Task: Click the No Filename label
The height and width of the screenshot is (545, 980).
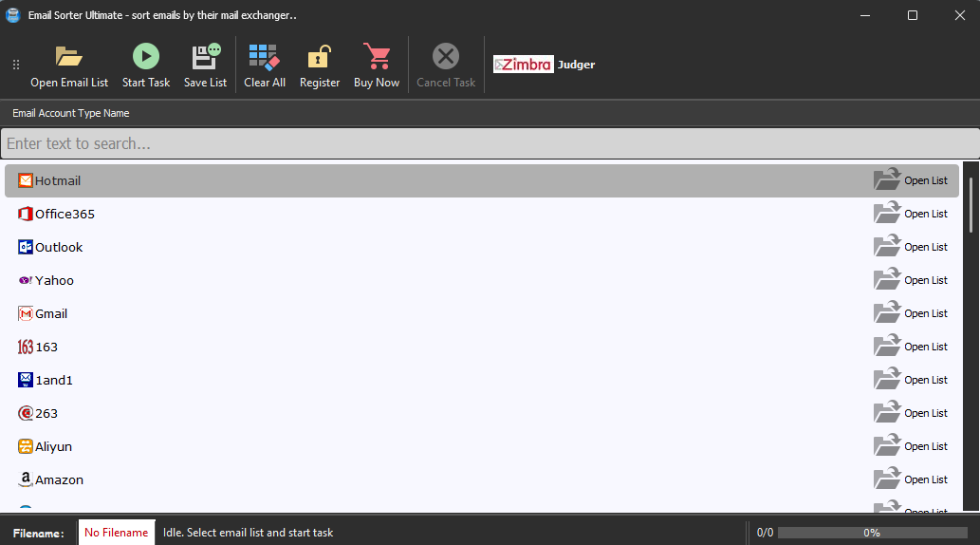Action: tap(117, 533)
